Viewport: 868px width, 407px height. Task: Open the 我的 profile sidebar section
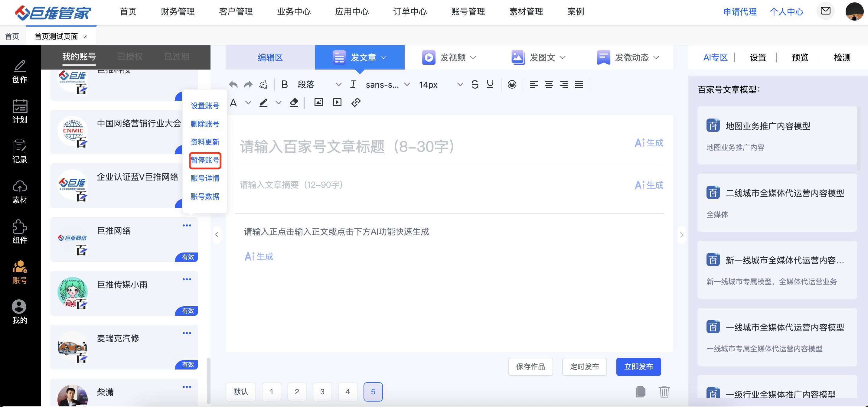(20, 312)
